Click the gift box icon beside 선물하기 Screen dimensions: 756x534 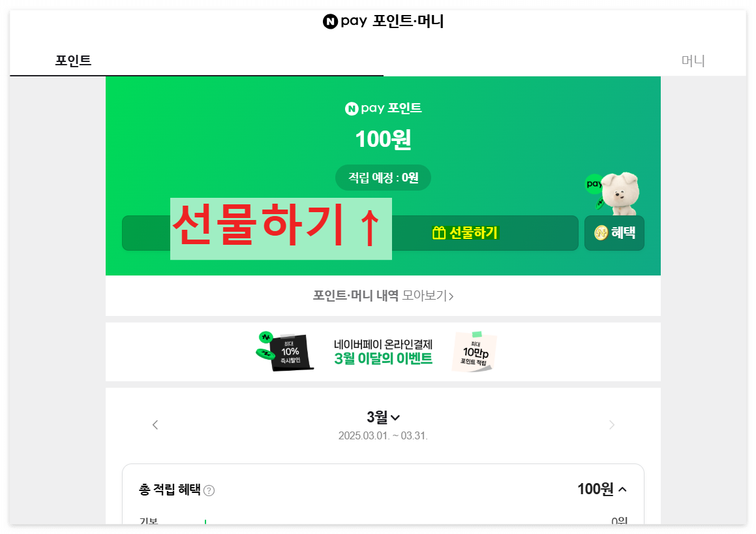[439, 233]
